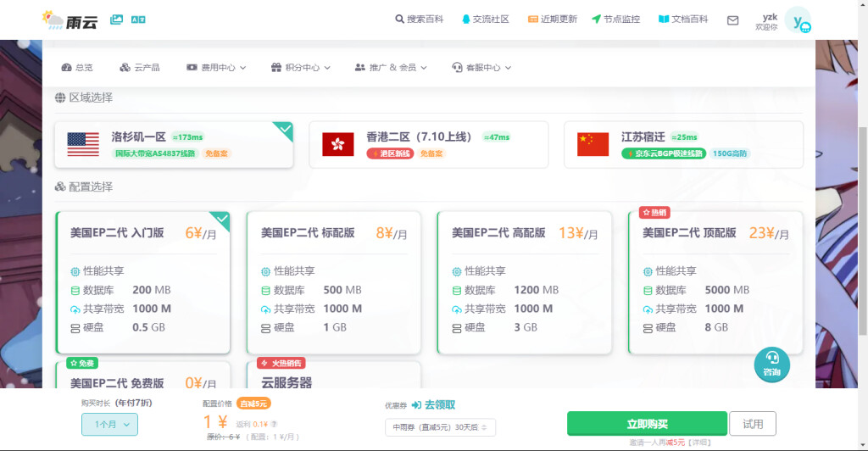This screenshot has width=868, height=451.
Task: Click 去领取 coupon link
Action: point(433,405)
